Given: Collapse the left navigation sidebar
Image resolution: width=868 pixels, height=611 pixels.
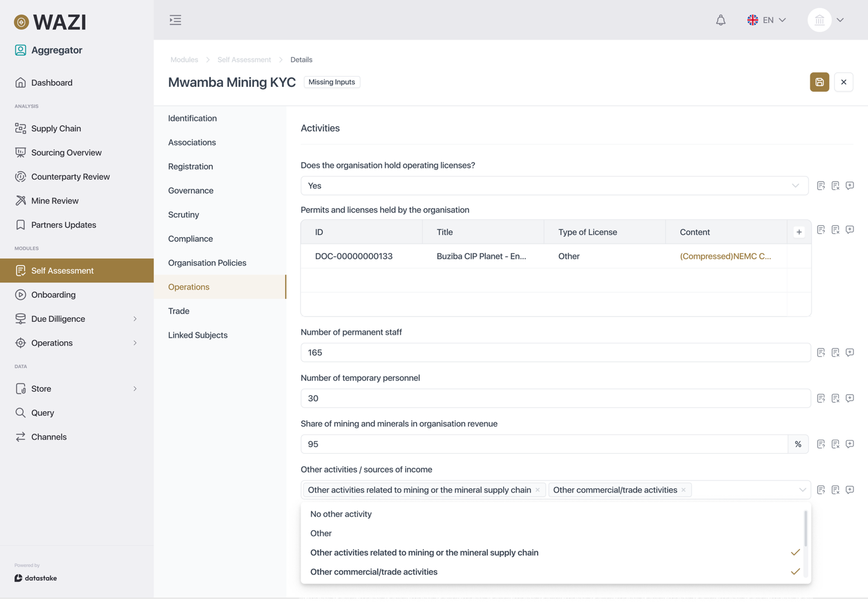Looking at the screenshot, I should (176, 19).
